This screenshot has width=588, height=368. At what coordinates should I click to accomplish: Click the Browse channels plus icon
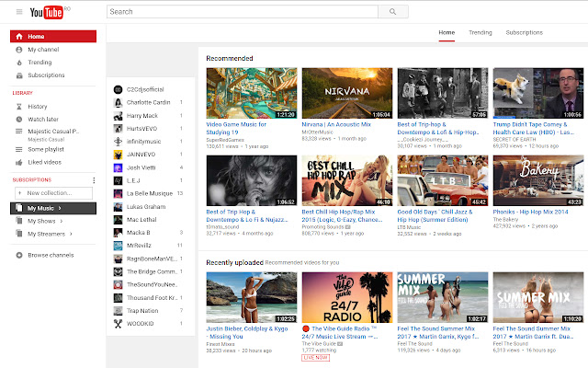click(x=19, y=256)
